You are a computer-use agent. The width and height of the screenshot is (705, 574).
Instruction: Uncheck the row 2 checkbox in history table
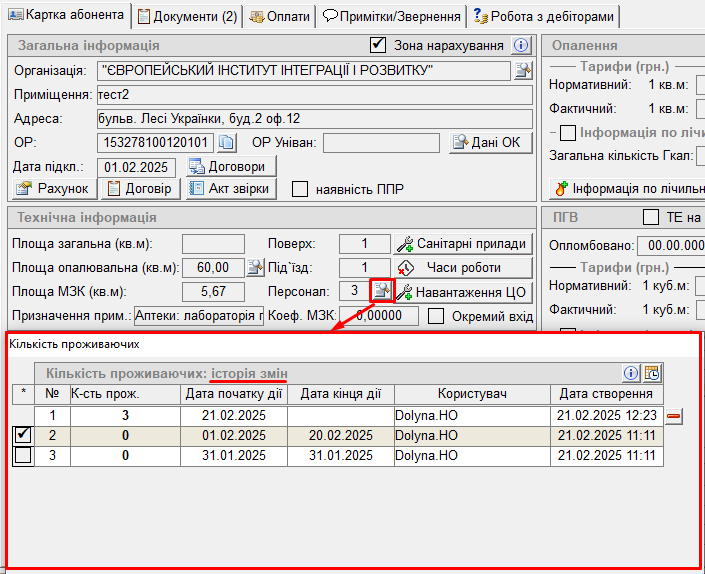[x=22, y=436]
